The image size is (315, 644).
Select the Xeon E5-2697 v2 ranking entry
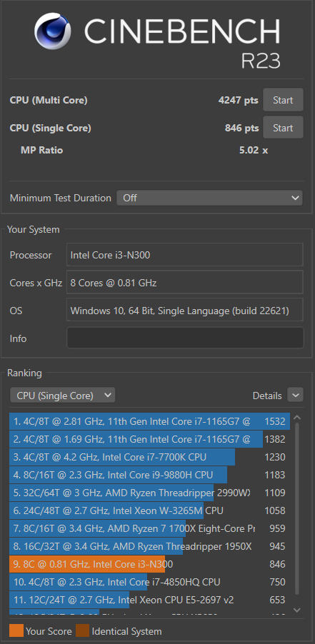pos(149,600)
